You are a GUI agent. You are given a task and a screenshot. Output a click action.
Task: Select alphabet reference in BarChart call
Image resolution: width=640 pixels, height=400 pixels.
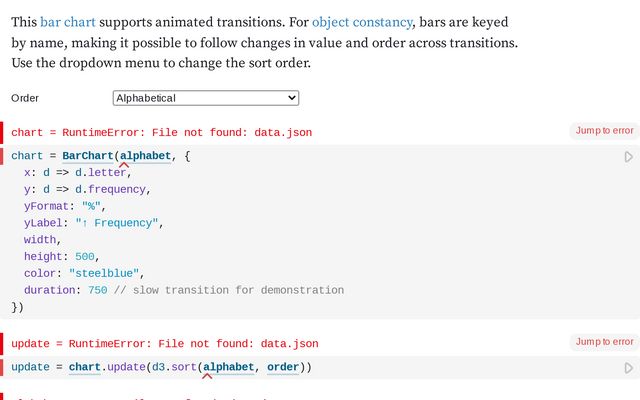click(x=145, y=156)
